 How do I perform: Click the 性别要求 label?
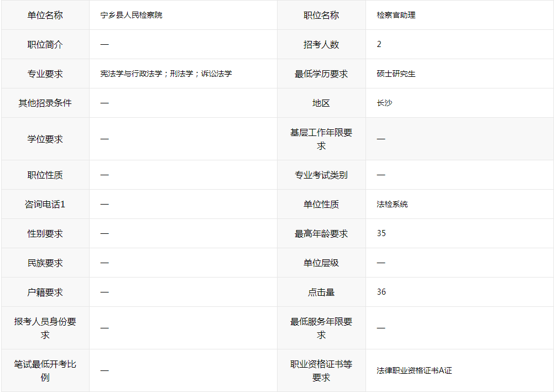click(45, 234)
